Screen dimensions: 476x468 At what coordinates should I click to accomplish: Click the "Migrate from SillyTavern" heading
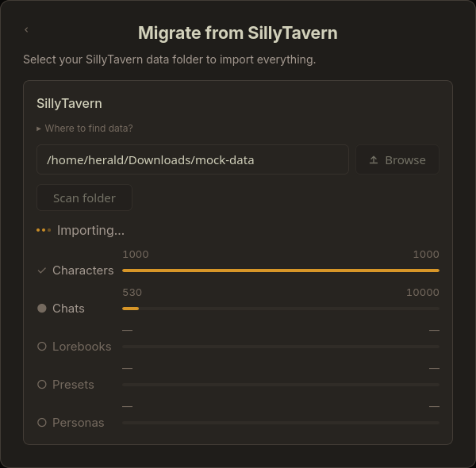(238, 33)
